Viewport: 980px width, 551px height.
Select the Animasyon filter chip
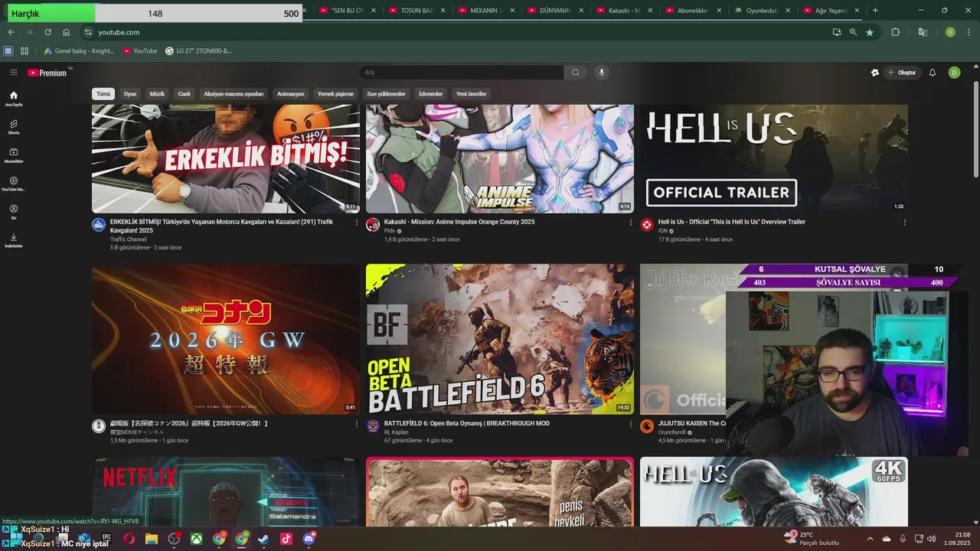291,94
